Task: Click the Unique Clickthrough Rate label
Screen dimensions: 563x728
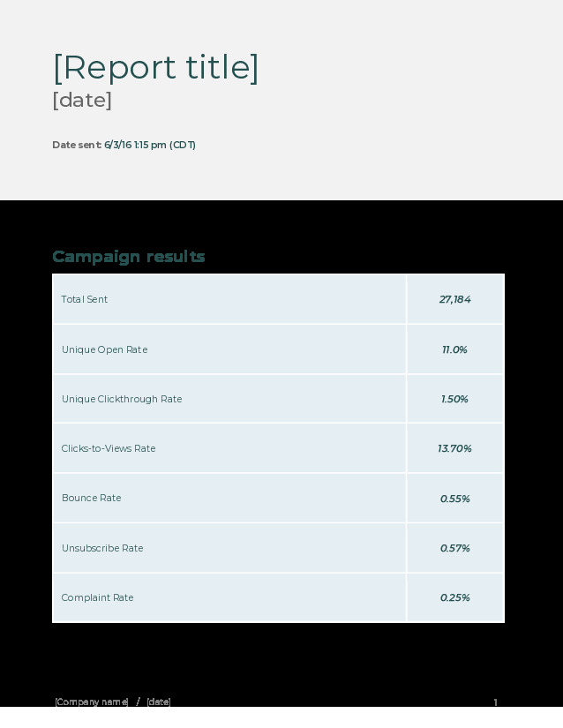Action: tap(122, 400)
